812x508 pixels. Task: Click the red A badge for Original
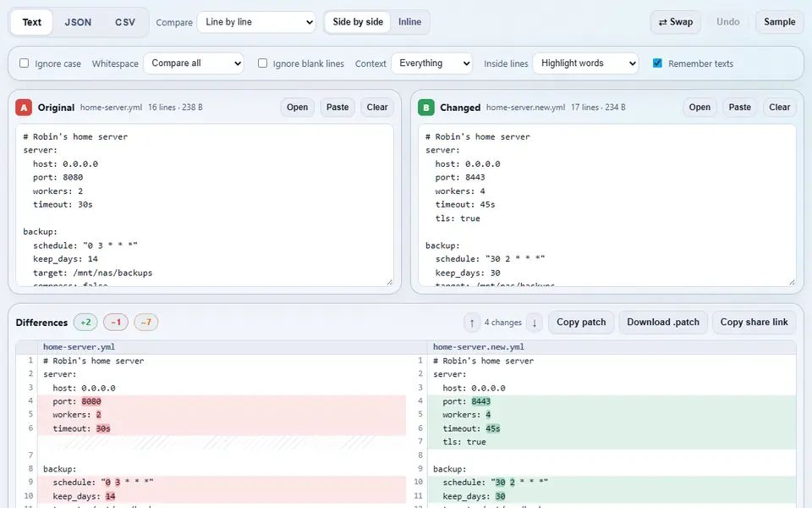[24, 108]
